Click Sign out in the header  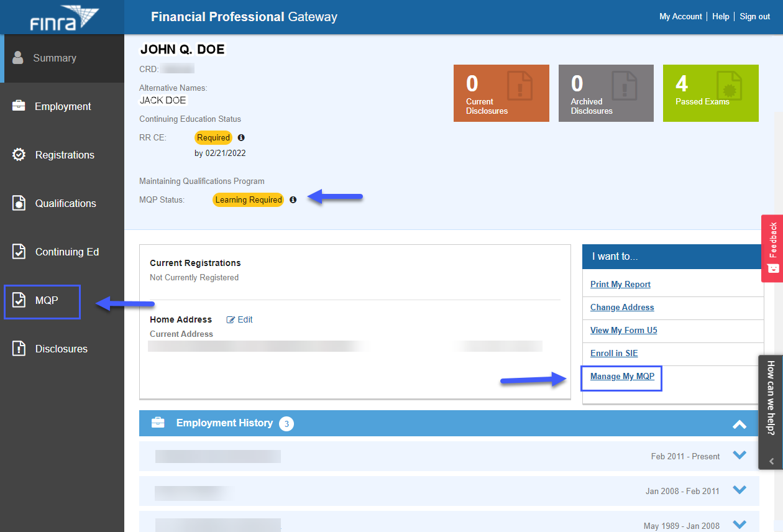click(754, 17)
